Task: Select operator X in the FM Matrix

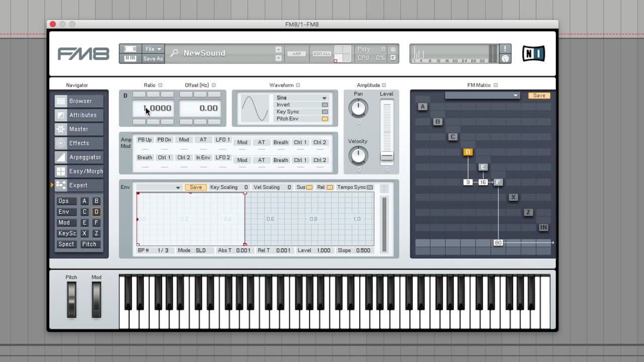Action: pyautogui.click(x=513, y=197)
